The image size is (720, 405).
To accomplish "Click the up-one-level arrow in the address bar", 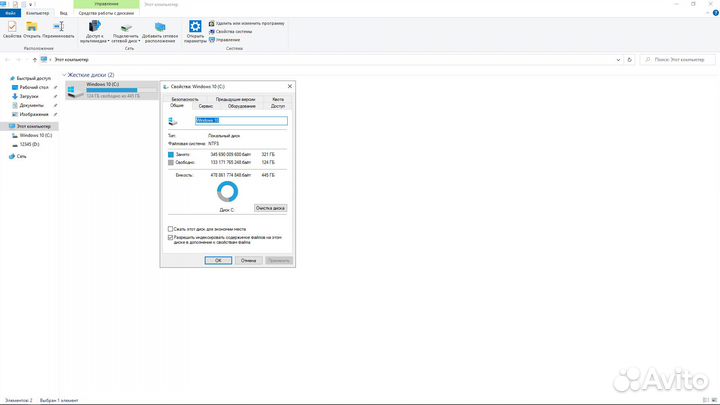I will (34, 60).
